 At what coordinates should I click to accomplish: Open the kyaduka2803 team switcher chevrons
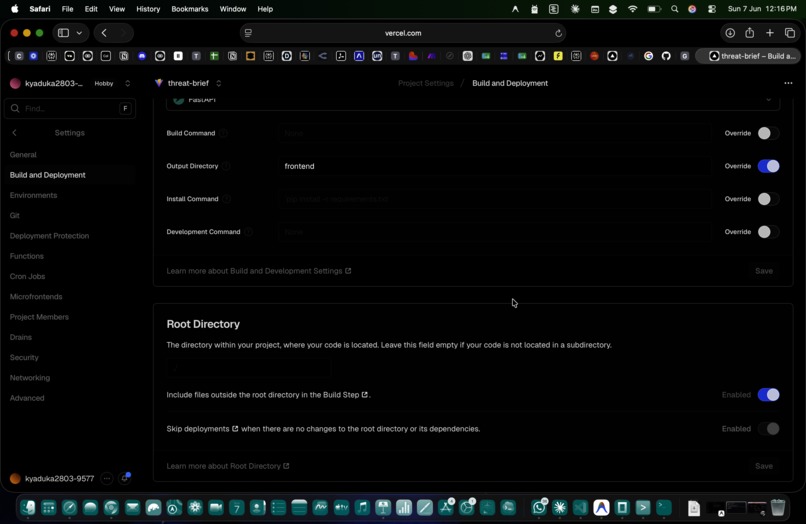127,83
